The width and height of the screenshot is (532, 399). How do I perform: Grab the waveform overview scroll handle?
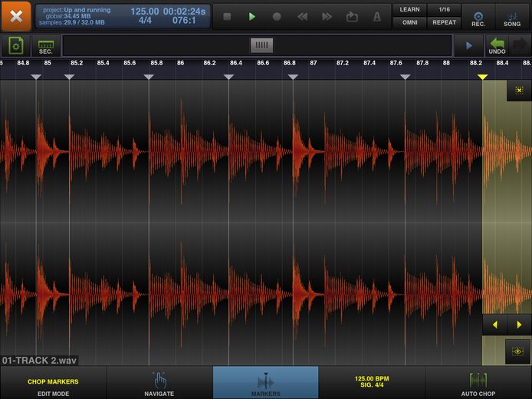coord(261,45)
